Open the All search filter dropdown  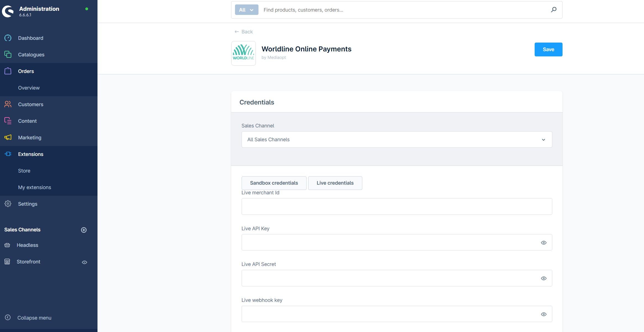[246, 10]
